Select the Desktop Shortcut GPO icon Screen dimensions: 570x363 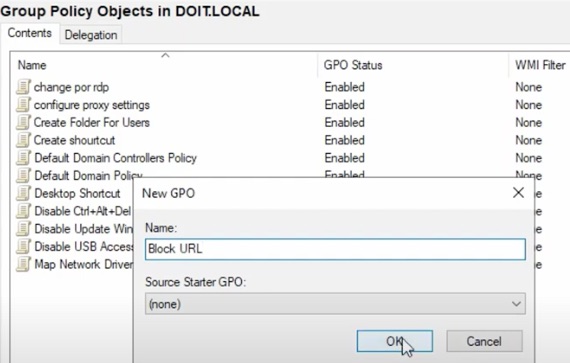(x=23, y=193)
